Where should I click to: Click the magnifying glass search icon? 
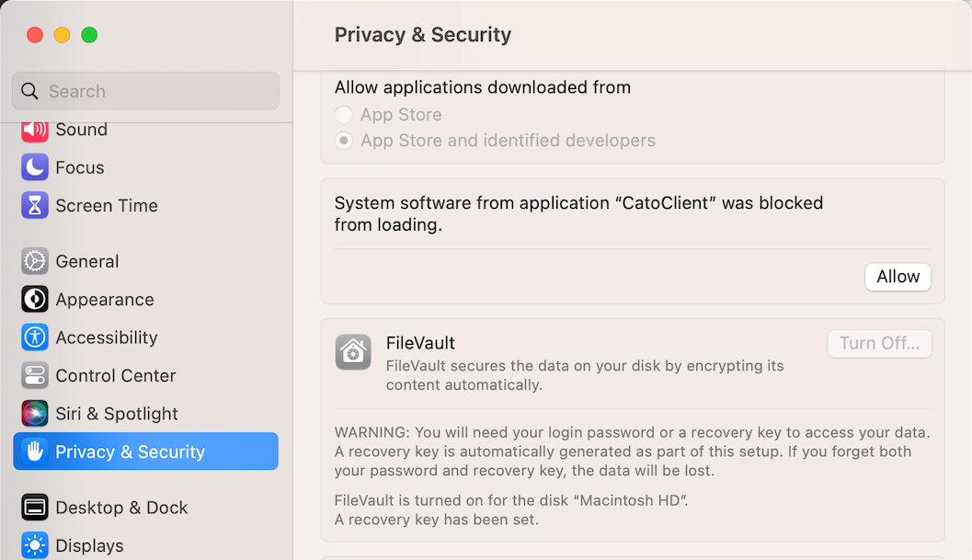(29, 91)
